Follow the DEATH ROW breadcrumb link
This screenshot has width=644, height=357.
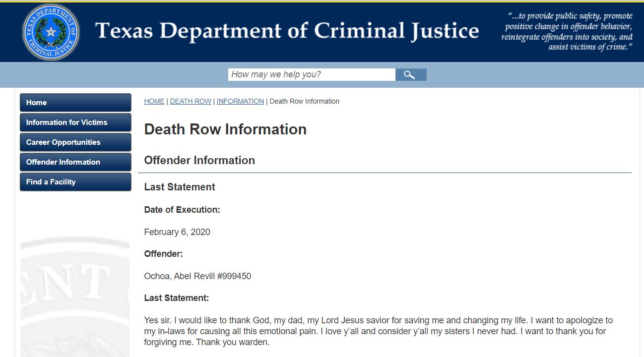[x=191, y=101]
